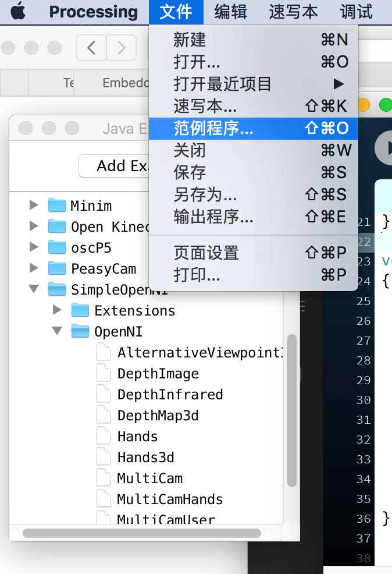Open the 编辑 menu

click(x=231, y=12)
